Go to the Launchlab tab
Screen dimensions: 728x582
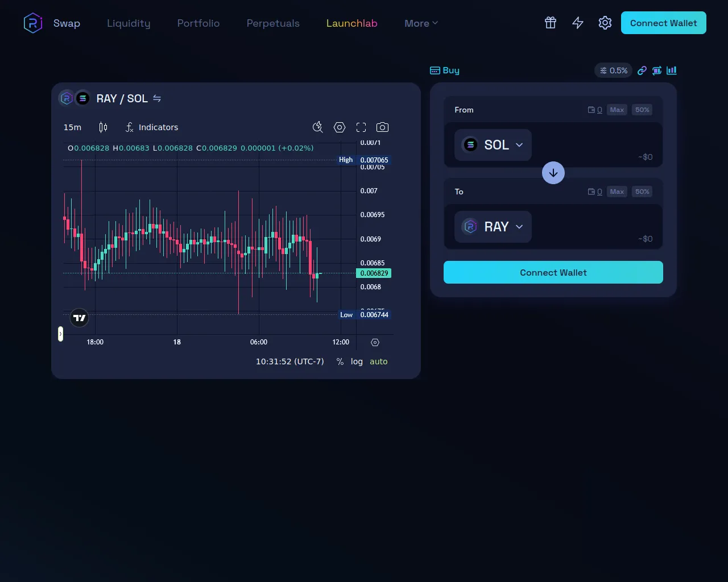point(352,23)
